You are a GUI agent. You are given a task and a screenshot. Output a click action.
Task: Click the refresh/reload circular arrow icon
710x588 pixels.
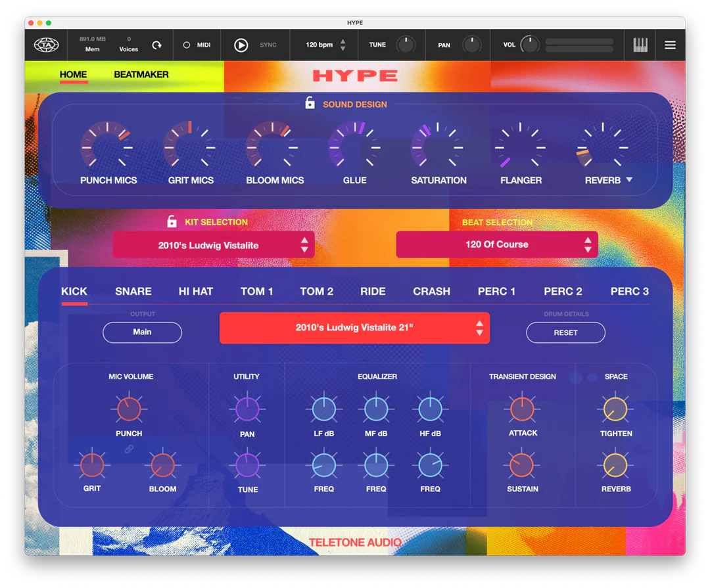[x=156, y=45]
